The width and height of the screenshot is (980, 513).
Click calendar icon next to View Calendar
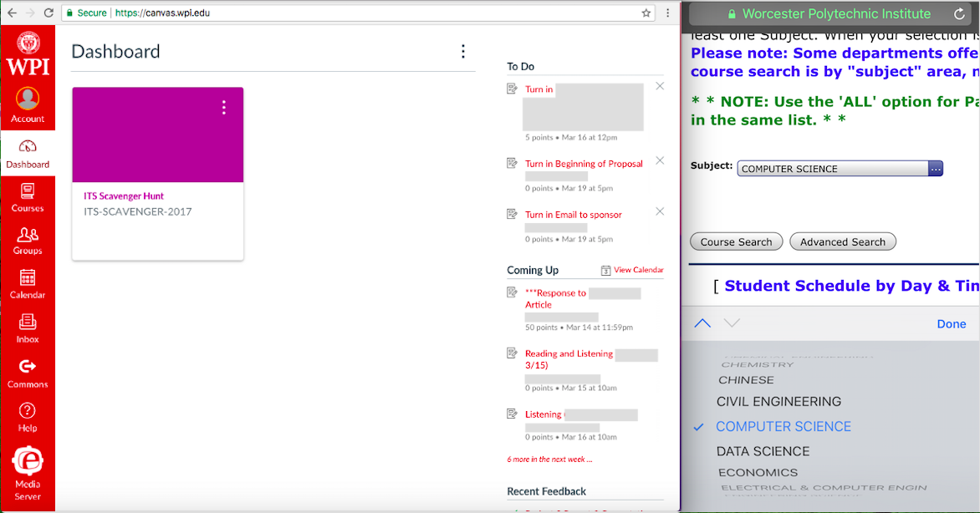605,270
